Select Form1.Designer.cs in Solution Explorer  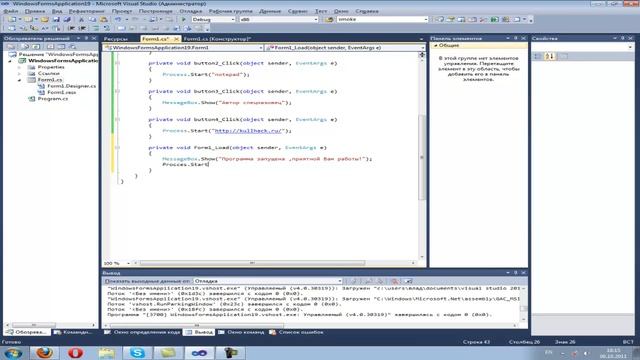click(x=71, y=86)
